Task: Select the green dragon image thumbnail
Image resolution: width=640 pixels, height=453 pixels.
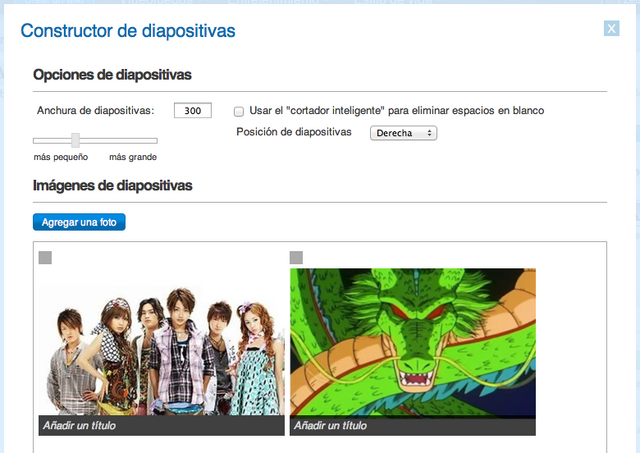Action: [413, 342]
